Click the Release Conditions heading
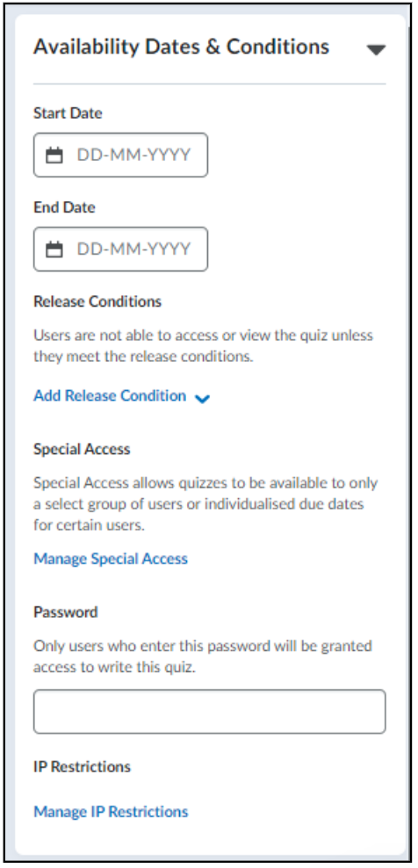 point(97,301)
